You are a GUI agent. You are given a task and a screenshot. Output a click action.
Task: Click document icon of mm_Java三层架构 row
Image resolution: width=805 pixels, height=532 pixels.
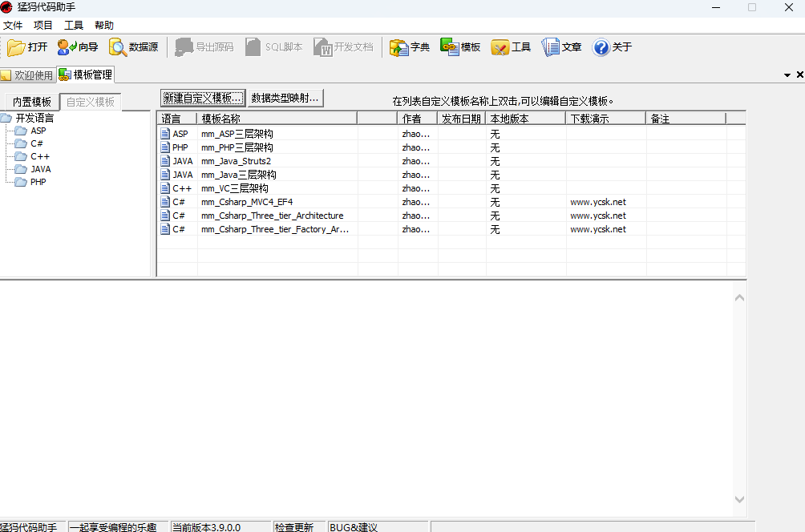165,175
